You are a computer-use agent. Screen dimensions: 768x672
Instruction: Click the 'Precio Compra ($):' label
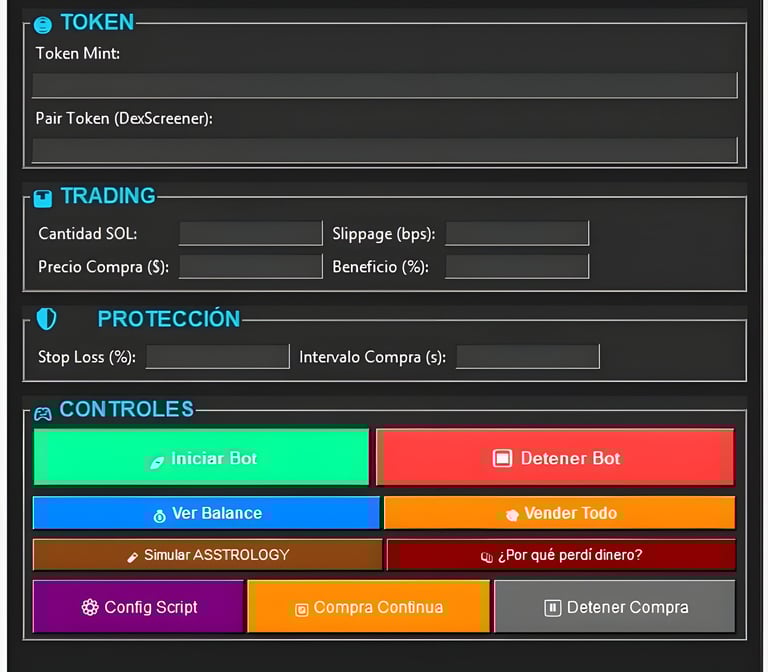[103, 267]
